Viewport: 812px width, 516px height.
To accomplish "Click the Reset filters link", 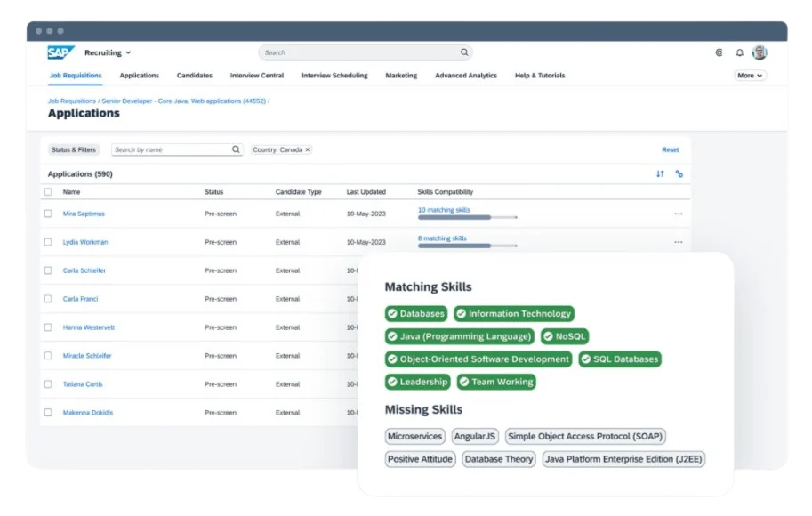I will 670,150.
